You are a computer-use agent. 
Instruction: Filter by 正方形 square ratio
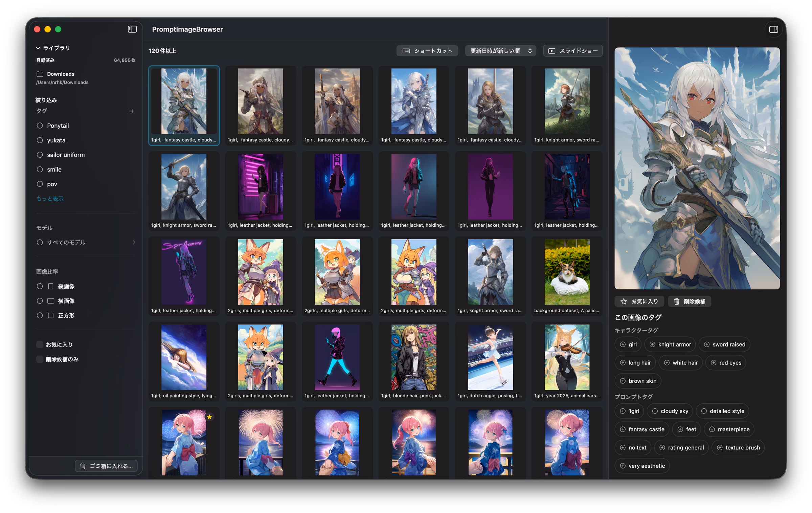coord(40,315)
